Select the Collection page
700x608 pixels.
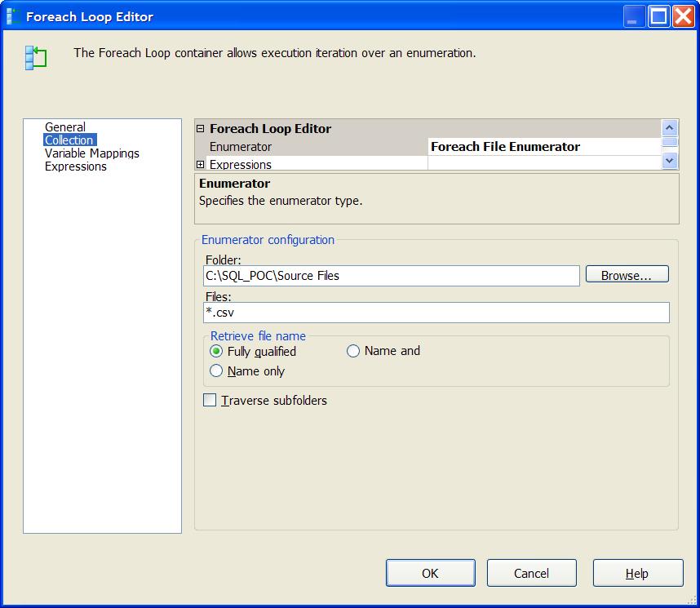point(69,140)
